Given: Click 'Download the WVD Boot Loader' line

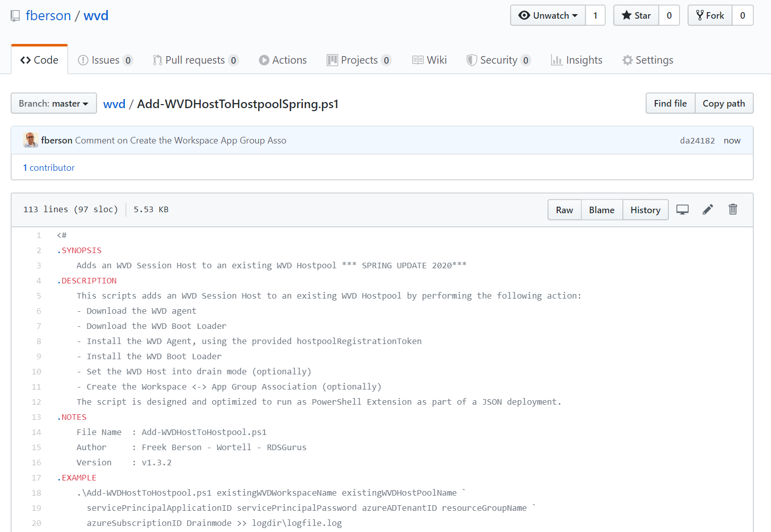Looking at the screenshot, I should pyautogui.click(x=152, y=326).
